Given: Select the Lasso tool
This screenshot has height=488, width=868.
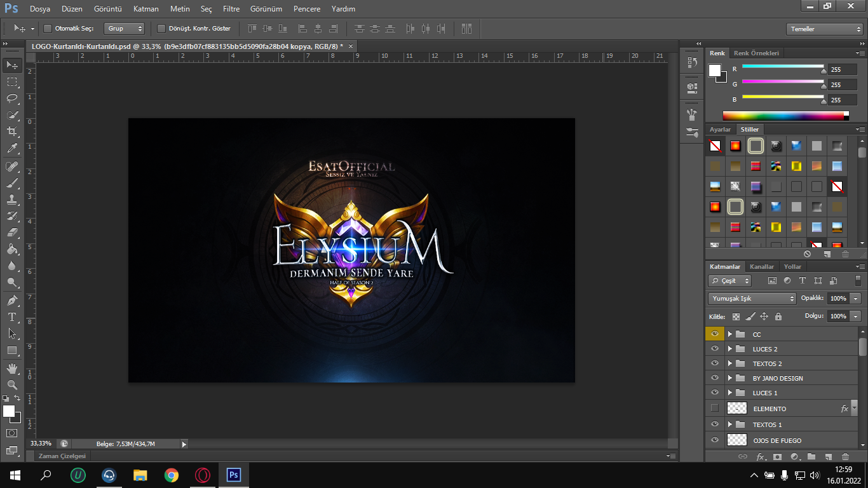Looking at the screenshot, I should 12,98.
